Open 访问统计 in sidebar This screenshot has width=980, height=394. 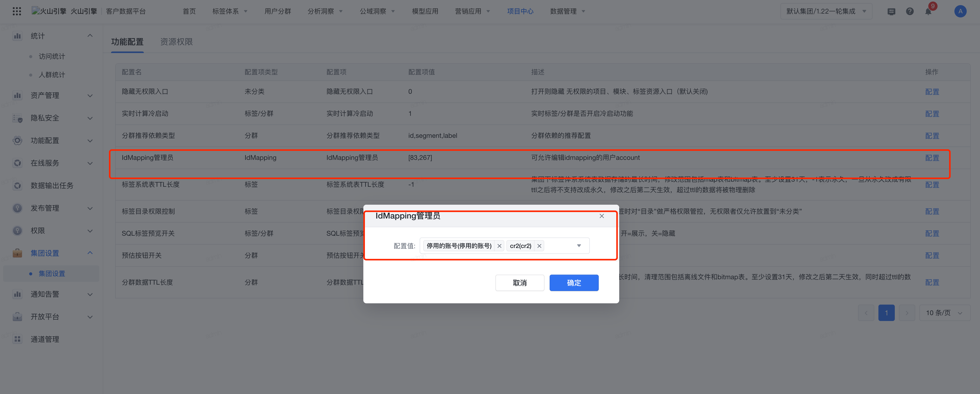point(52,56)
